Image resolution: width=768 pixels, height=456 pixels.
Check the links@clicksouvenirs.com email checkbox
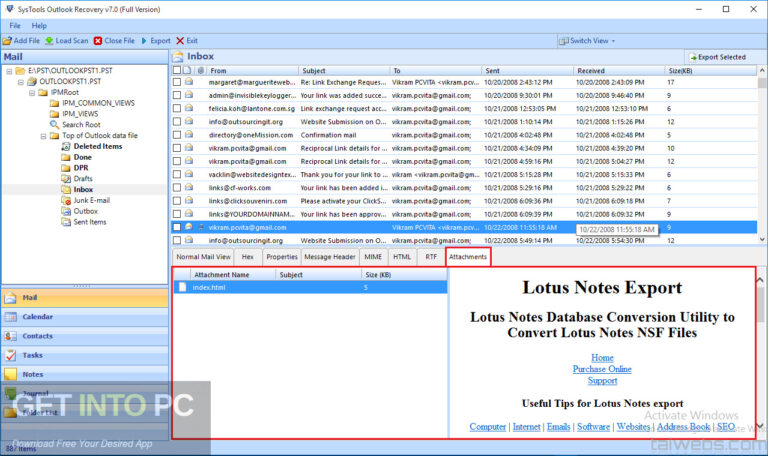point(177,201)
